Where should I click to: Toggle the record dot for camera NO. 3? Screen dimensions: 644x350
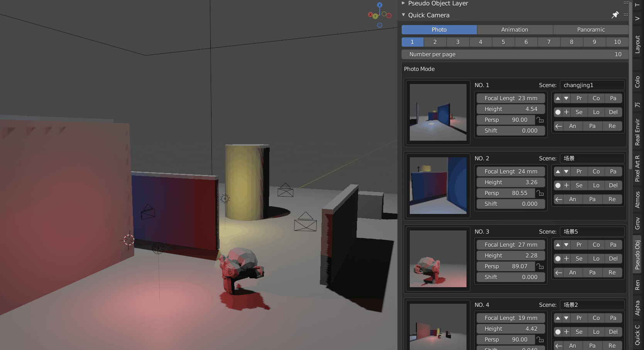[557, 259]
